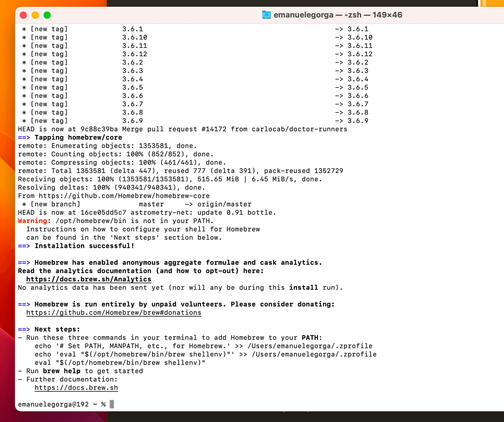Click the 'remote: Compressing objects' line

(x=122, y=162)
